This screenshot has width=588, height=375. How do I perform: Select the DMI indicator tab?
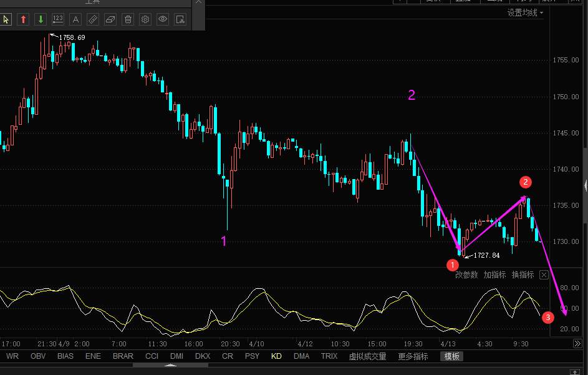[x=176, y=356]
